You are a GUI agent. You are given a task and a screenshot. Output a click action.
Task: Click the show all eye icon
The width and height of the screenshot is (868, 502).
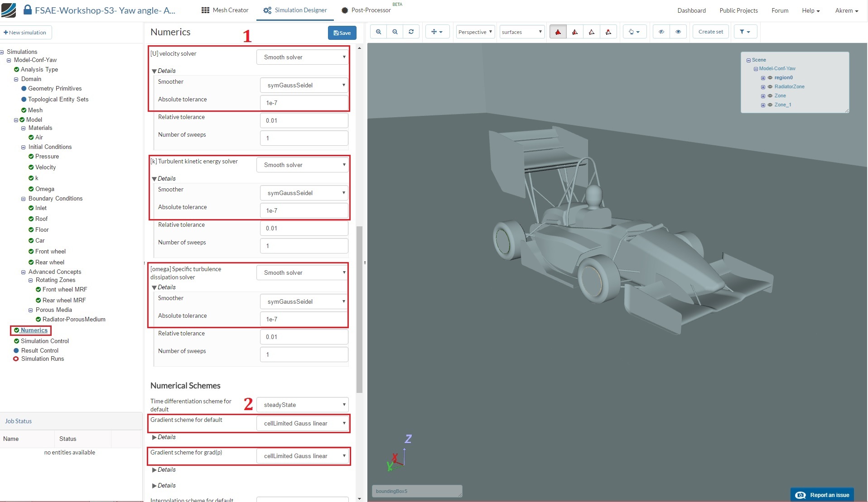[678, 32]
